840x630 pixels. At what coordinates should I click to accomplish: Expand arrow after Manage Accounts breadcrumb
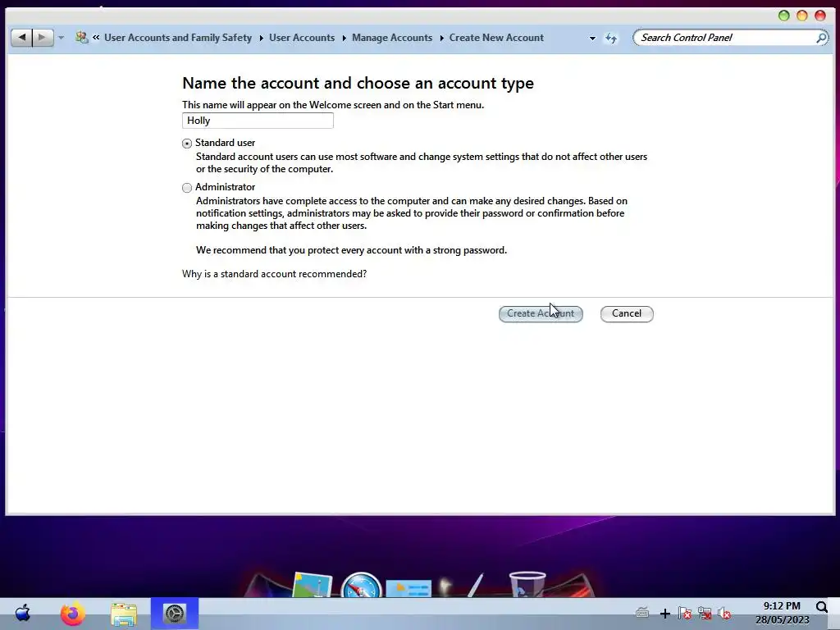441,38
